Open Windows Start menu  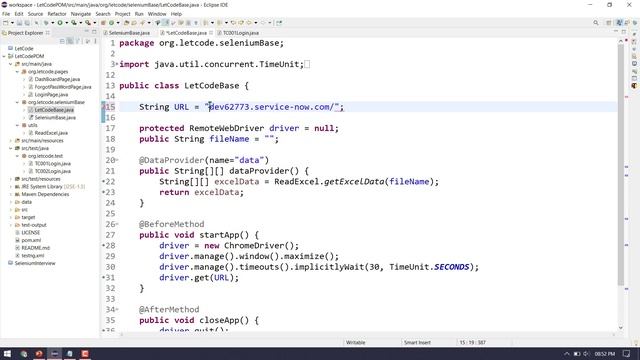7,353
